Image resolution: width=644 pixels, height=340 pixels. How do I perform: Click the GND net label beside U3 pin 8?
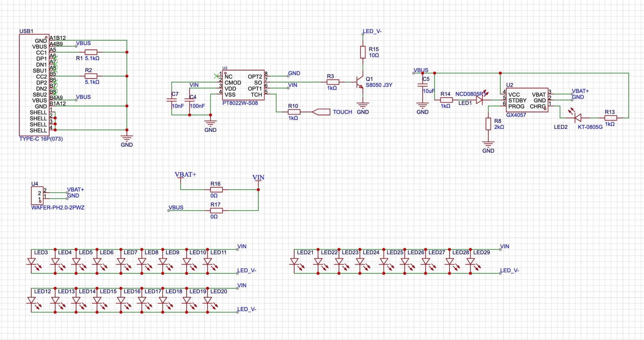[294, 73]
